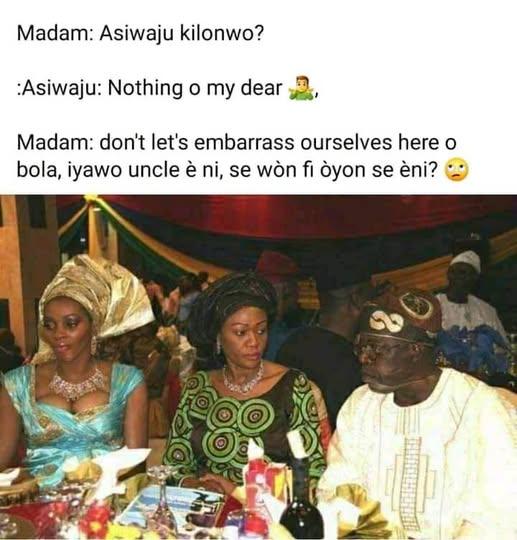Click the eye-rolling face emoji
Viewport: 517px width, 540px height.
click(457, 170)
